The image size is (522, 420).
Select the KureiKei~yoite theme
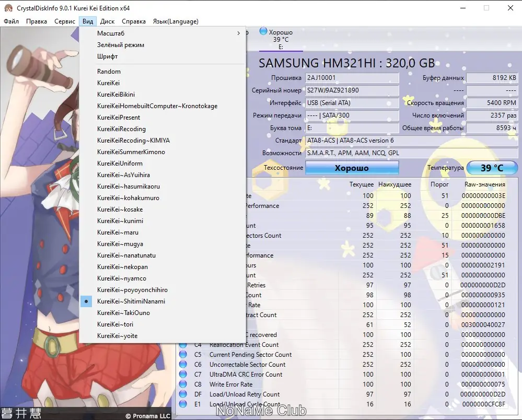click(163, 336)
